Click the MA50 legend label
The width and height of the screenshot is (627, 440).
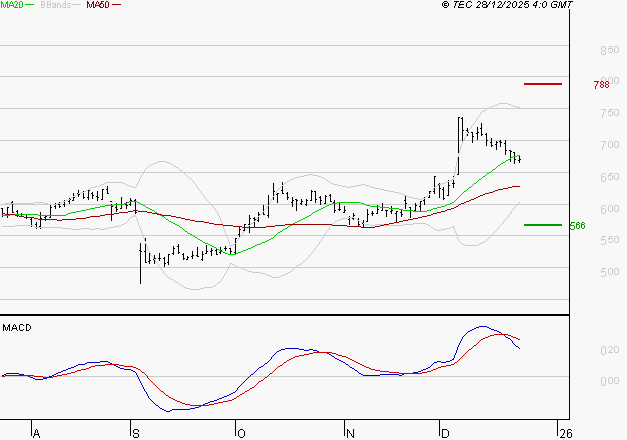tap(98, 5)
